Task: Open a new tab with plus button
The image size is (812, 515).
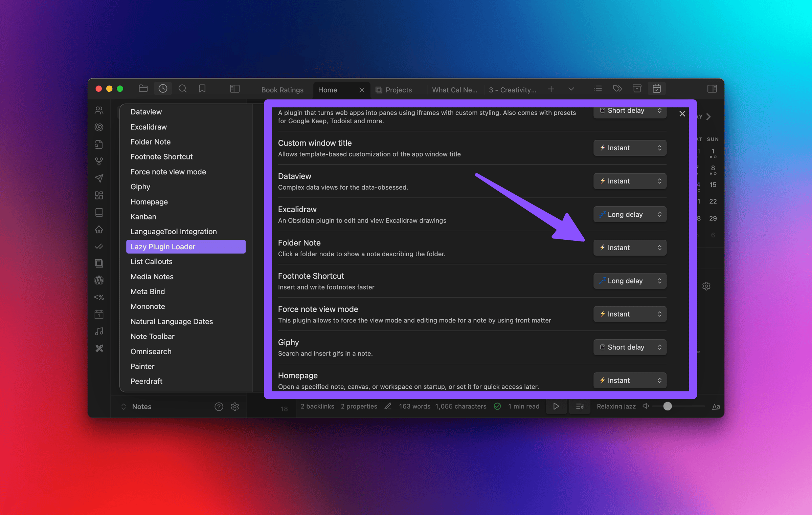Action: [551, 89]
